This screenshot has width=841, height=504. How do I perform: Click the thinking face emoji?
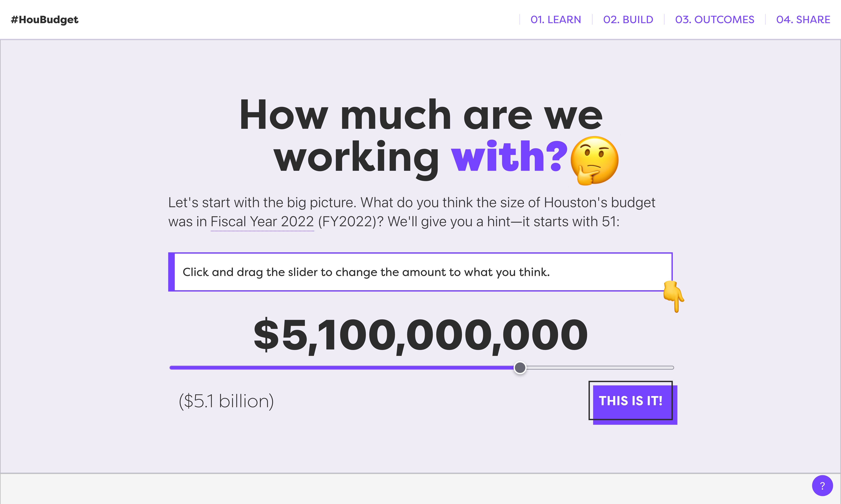(594, 160)
